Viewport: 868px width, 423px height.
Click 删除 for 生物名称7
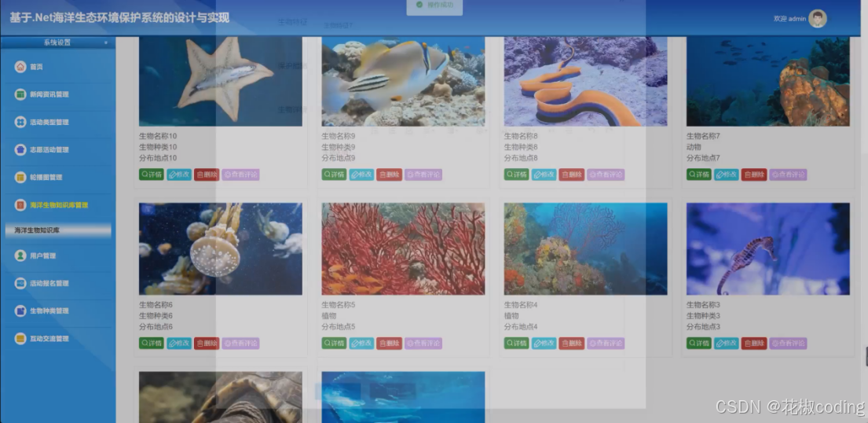(x=754, y=175)
